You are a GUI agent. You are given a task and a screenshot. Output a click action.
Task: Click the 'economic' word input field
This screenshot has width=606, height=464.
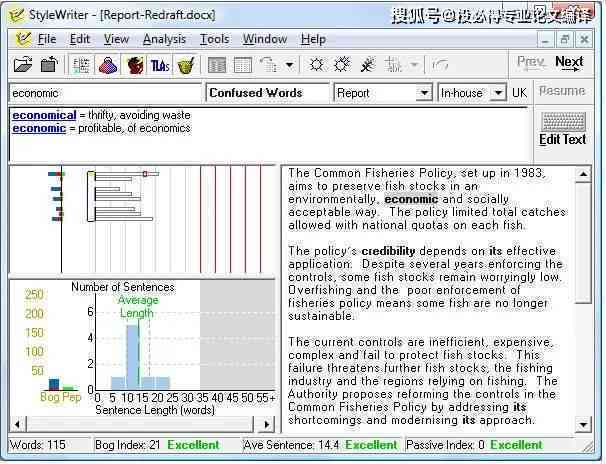(105, 93)
